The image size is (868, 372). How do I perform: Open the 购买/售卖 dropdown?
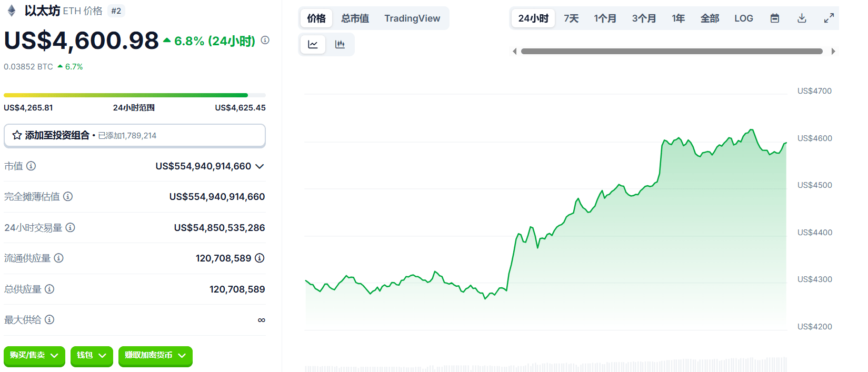[x=34, y=356]
